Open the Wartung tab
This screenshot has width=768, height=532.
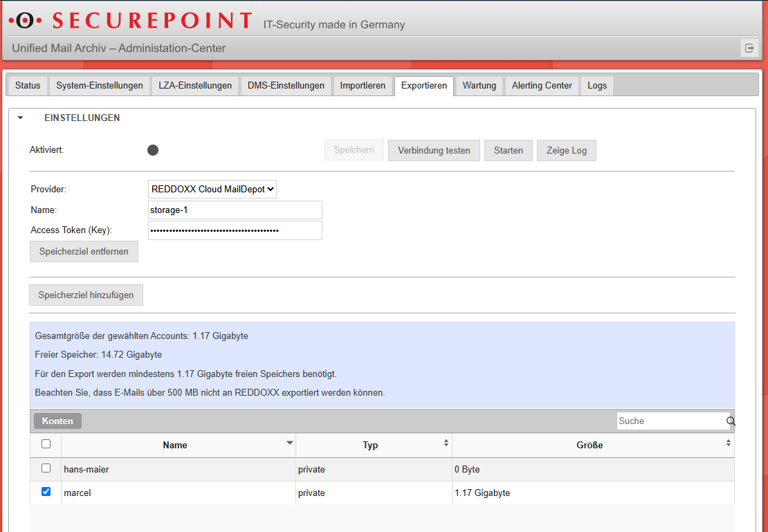(479, 86)
